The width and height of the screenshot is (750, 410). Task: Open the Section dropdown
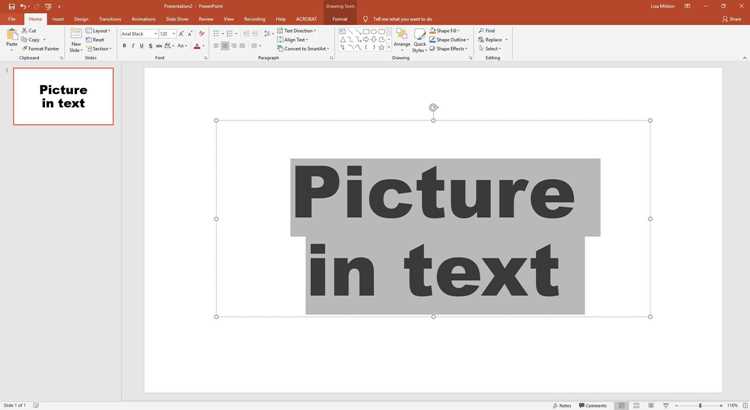click(99, 49)
